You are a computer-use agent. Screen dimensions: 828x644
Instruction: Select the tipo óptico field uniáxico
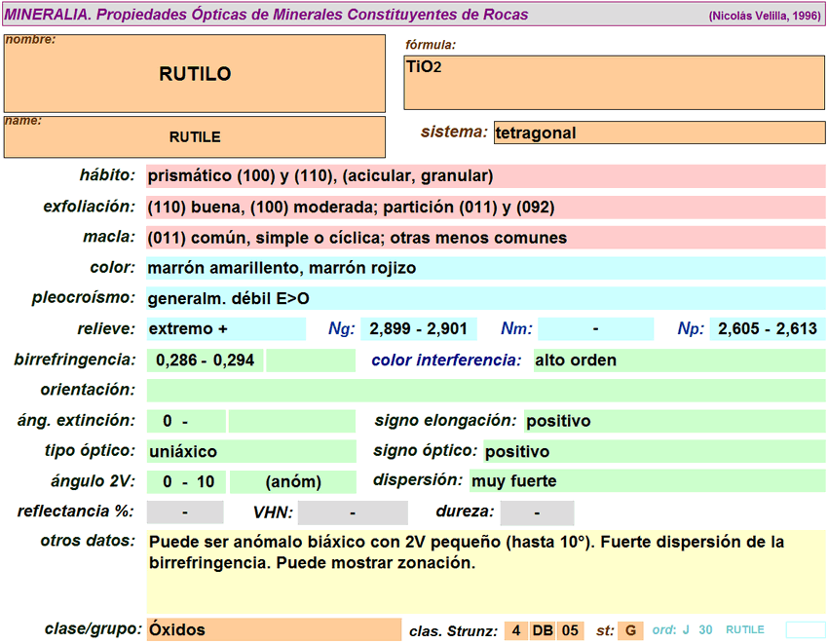tap(251, 452)
